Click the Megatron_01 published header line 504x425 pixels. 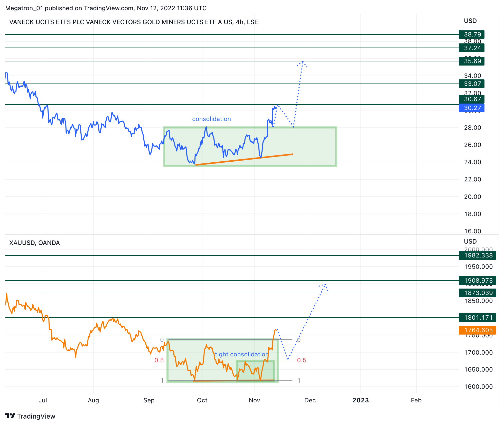pyautogui.click(x=106, y=8)
